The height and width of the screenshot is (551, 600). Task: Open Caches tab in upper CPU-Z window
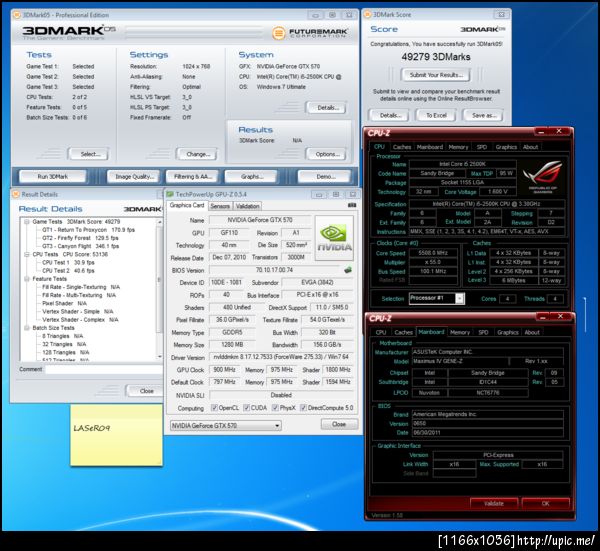pos(402,147)
